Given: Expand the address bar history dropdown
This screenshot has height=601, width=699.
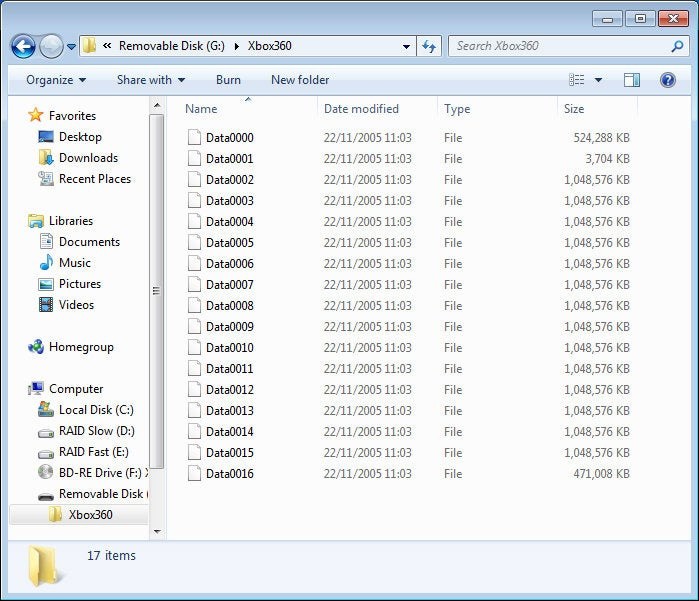Looking at the screenshot, I should tap(406, 46).
